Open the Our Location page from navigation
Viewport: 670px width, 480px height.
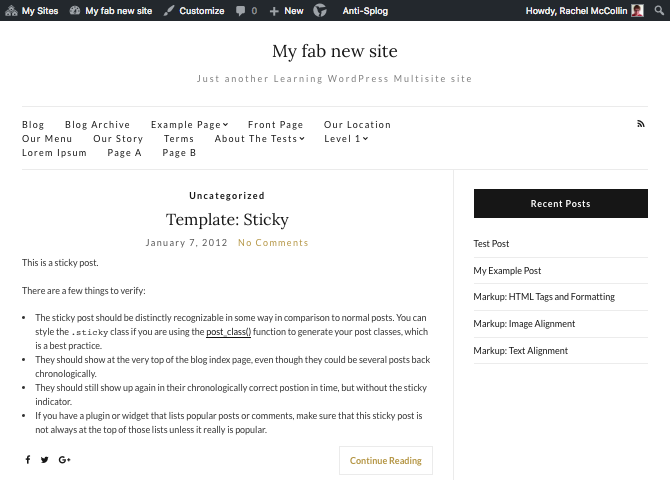point(357,125)
